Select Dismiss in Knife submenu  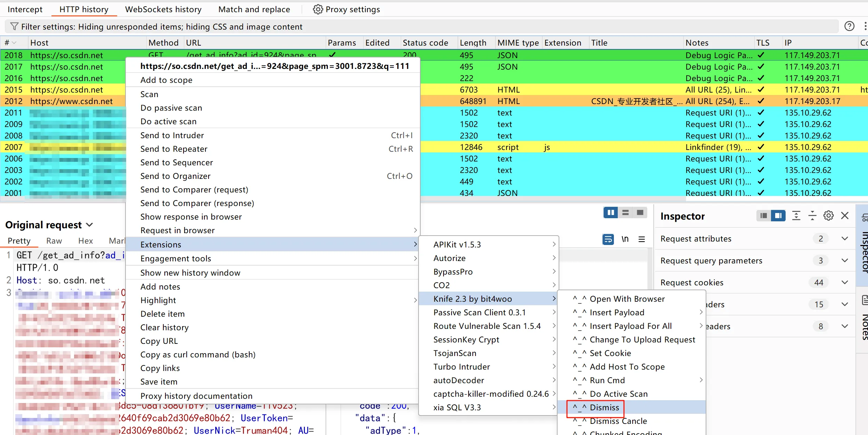604,408
